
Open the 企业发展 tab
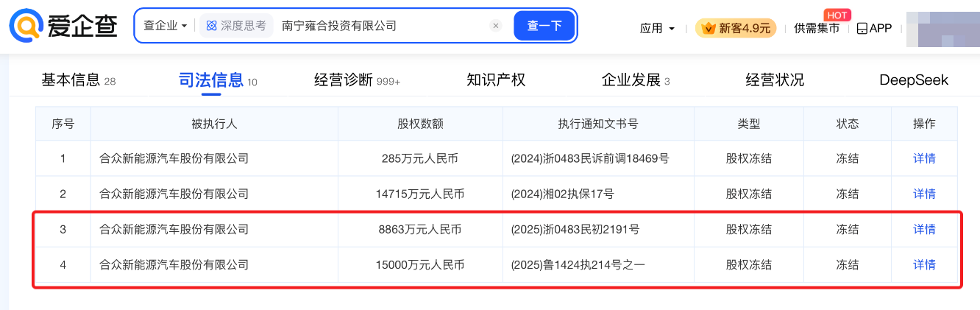631,80
